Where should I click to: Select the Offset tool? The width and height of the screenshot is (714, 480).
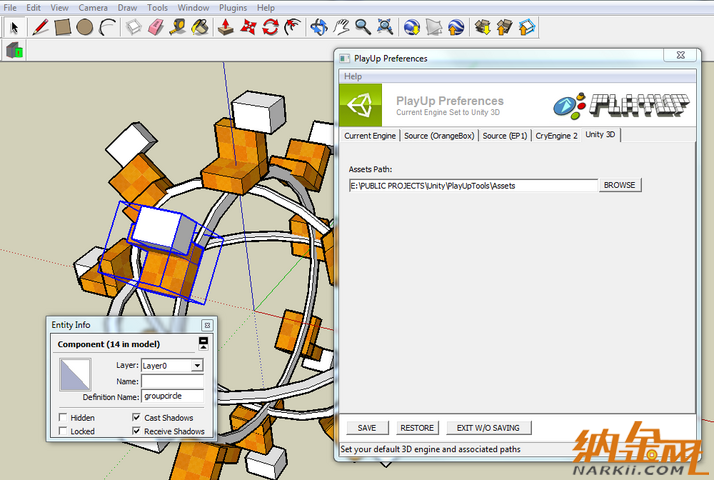click(x=293, y=27)
